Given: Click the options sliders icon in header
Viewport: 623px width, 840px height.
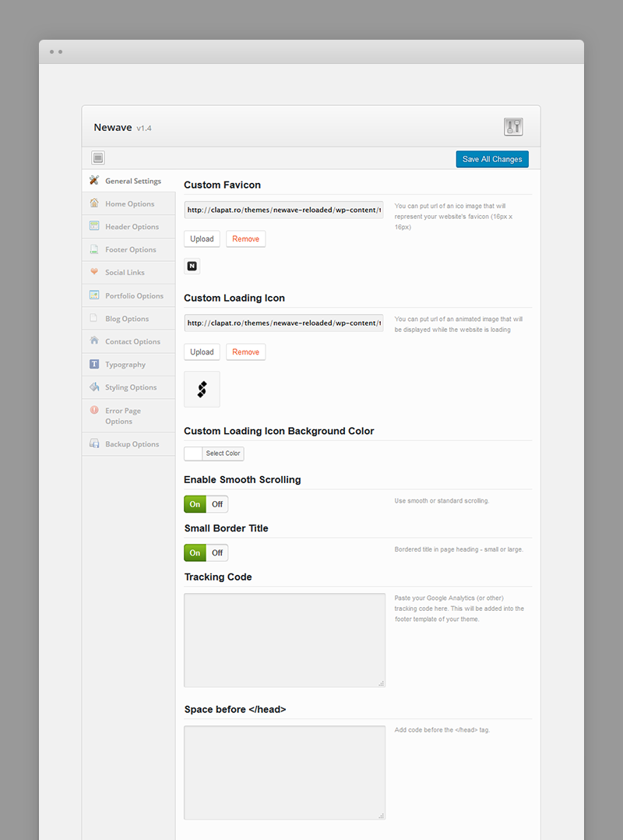Looking at the screenshot, I should pyautogui.click(x=513, y=127).
